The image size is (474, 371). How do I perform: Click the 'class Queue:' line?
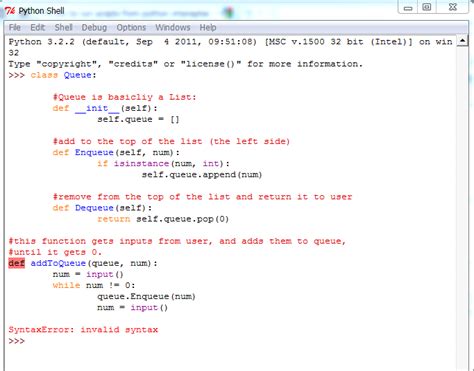(63, 75)
